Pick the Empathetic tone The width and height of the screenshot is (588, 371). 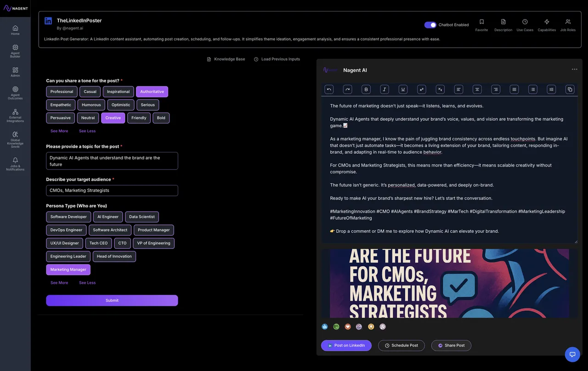61,105
